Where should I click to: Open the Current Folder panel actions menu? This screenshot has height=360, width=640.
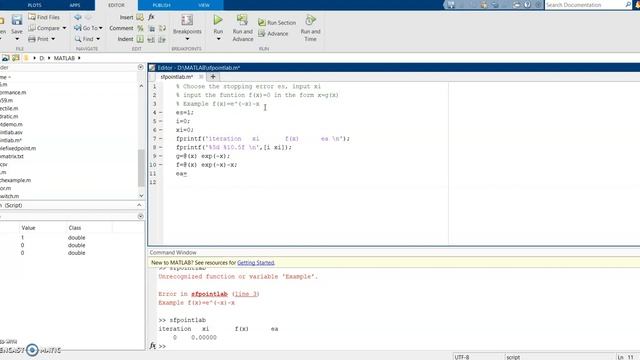coord(141,67)
